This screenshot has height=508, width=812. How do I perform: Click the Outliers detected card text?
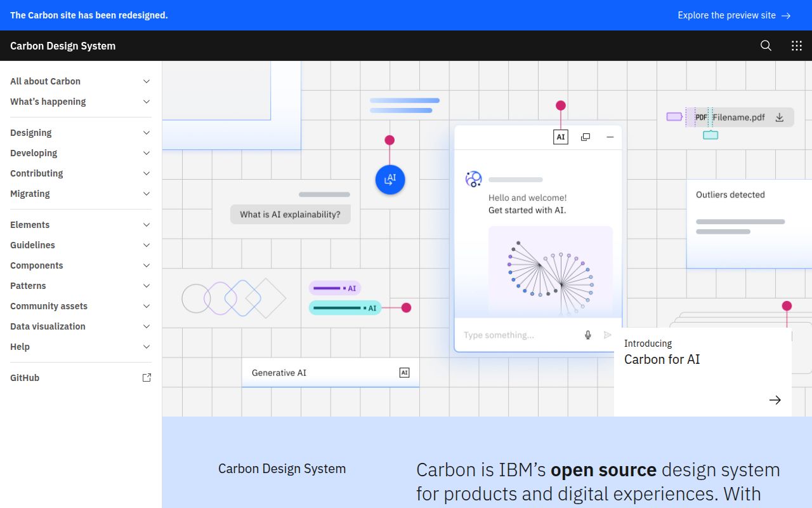[x=730, y=195]
